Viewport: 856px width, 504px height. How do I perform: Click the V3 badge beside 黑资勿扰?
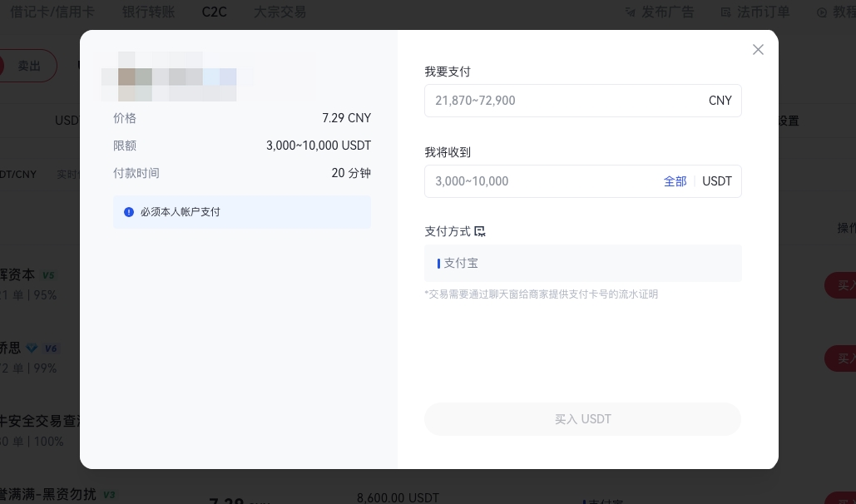[x=109, y=495]
